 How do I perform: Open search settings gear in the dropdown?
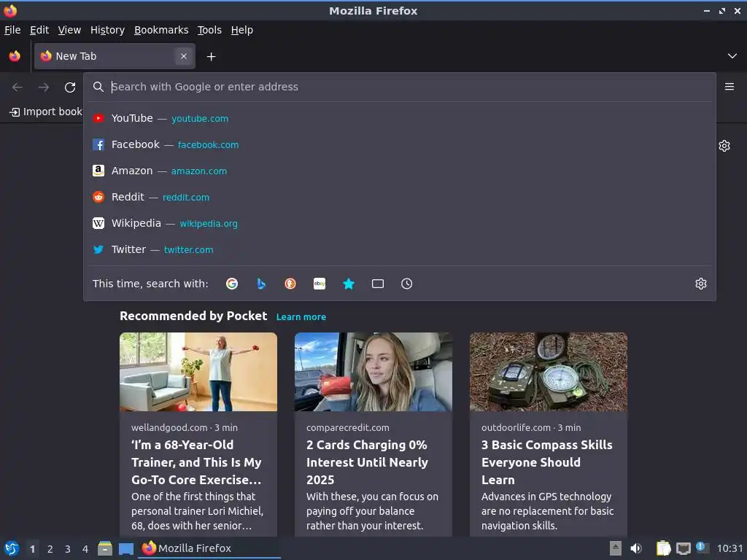tap(701, 284)
